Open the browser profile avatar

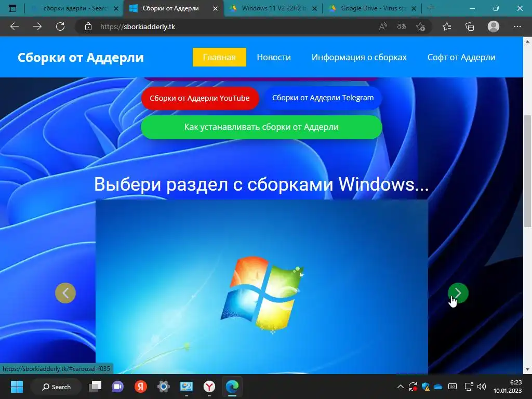click(494, 26)
